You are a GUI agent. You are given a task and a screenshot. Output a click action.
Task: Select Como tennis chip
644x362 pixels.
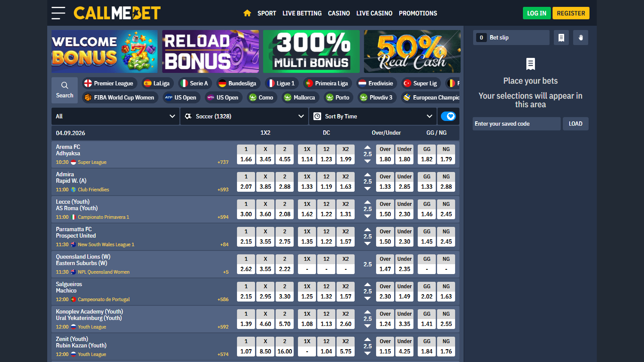[x=262, y=97]
